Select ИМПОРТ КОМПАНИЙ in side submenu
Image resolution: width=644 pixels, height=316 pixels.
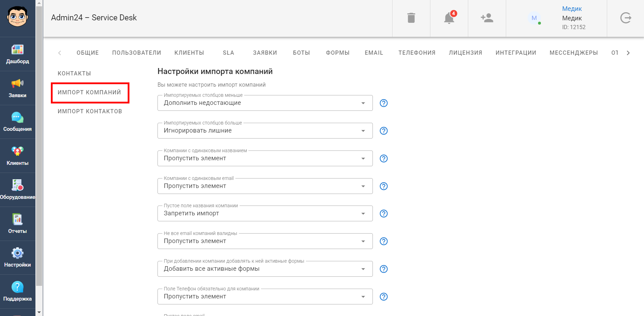pyautogui.click(x=89, y=93)
